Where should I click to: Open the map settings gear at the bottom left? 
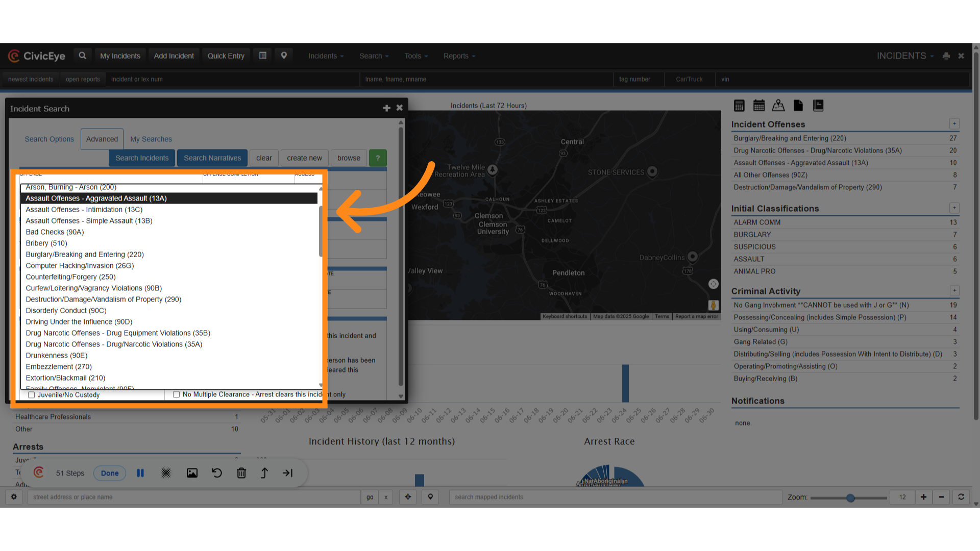[14, 497]
